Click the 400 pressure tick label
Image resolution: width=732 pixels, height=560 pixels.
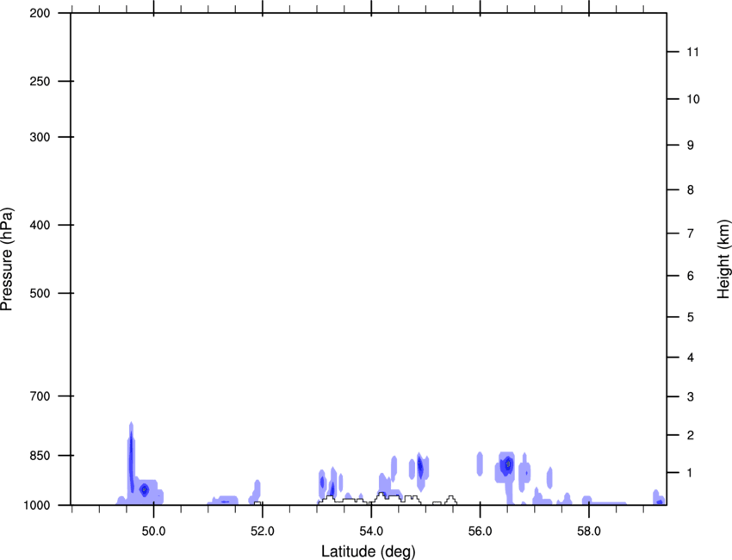tap(40, 225)
